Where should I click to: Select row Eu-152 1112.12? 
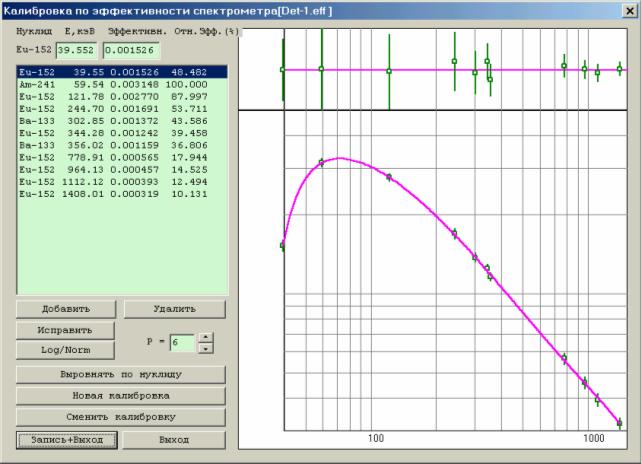point(122,182)
